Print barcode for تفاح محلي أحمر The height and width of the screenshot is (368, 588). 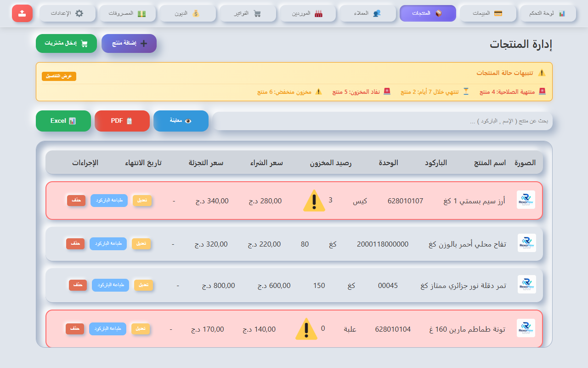coord(108,244)
